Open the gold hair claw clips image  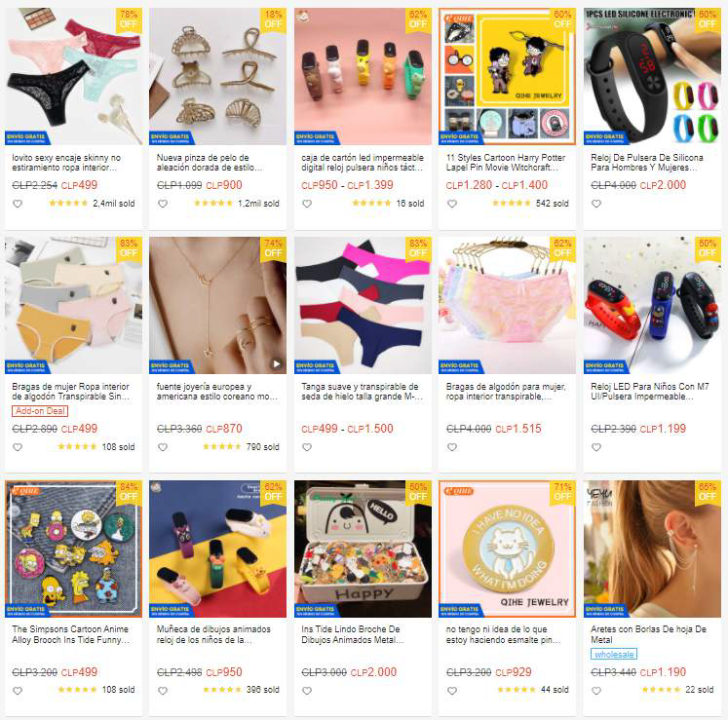pos(217,76)
